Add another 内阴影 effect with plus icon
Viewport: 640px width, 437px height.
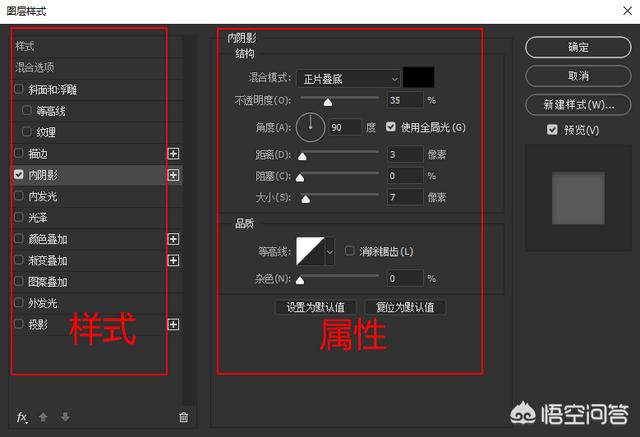173,175
